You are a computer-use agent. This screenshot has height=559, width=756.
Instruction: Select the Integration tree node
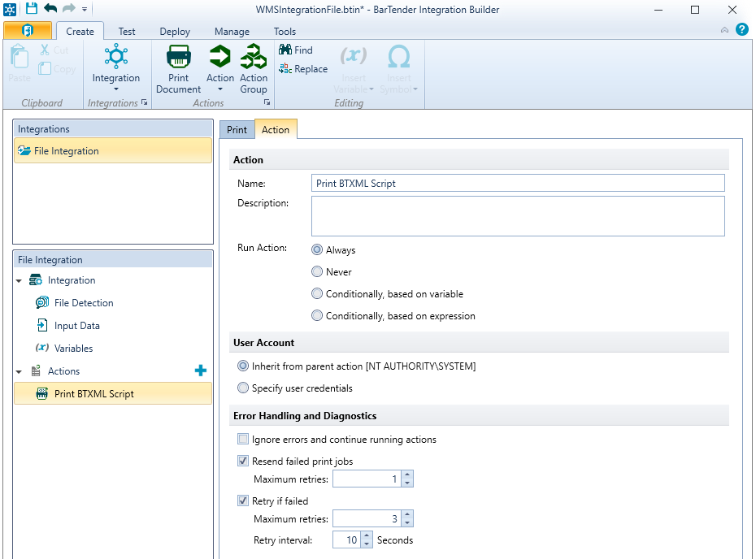[x=72, y=280]
